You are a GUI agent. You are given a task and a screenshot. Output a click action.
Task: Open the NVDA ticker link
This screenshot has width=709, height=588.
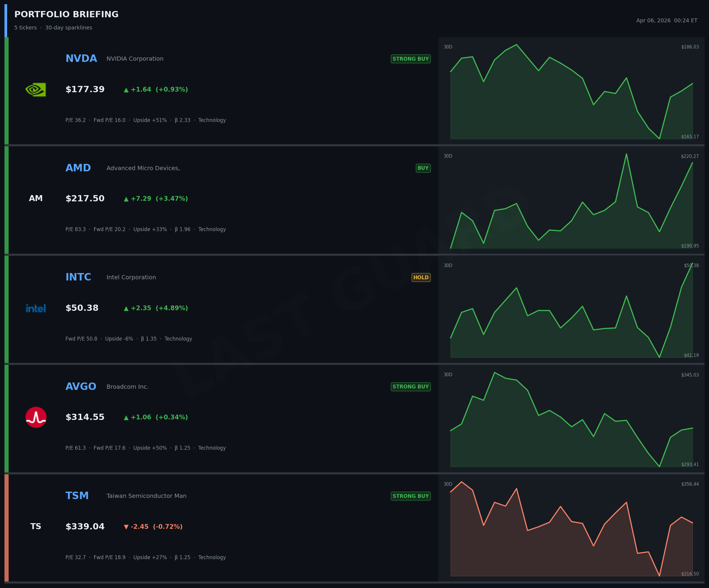81,59
